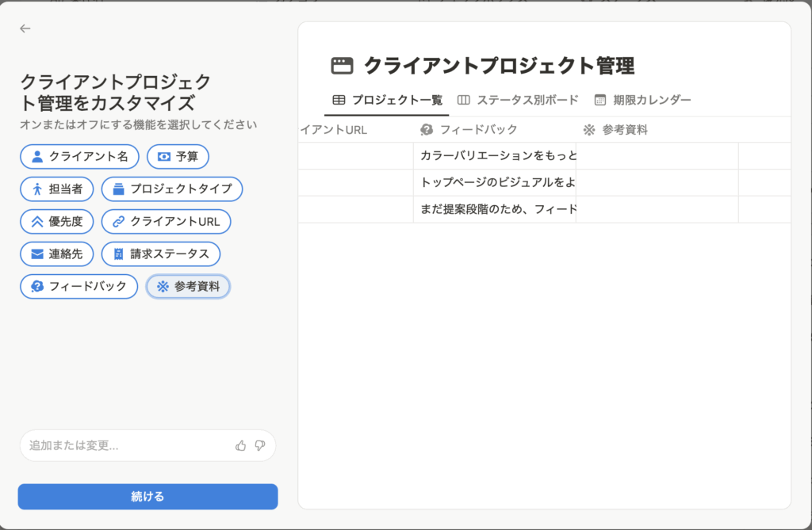
Task: Click the back arrow icon
Action: pos(25,29)
